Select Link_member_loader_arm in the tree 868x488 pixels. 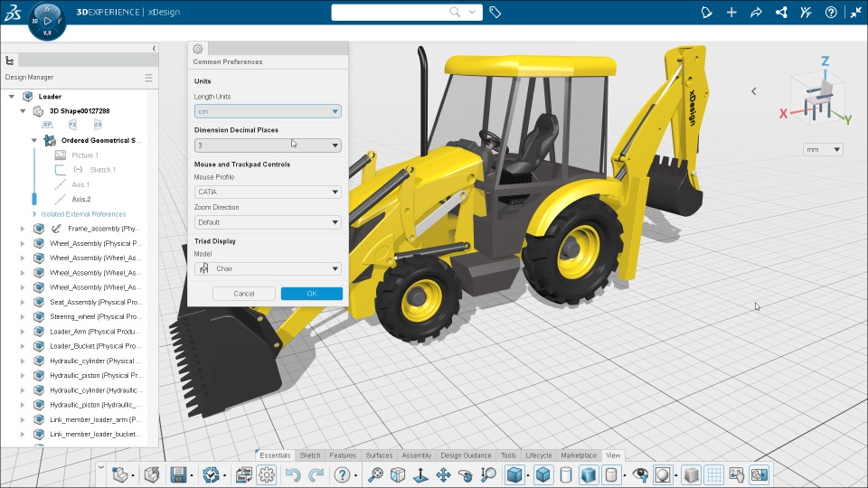(x=95, y=420)
